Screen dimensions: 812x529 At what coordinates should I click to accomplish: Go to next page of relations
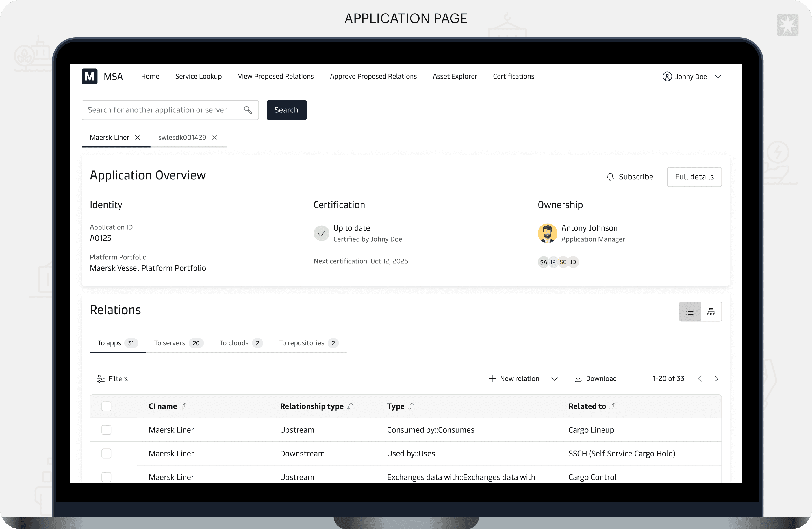(716, 378)
